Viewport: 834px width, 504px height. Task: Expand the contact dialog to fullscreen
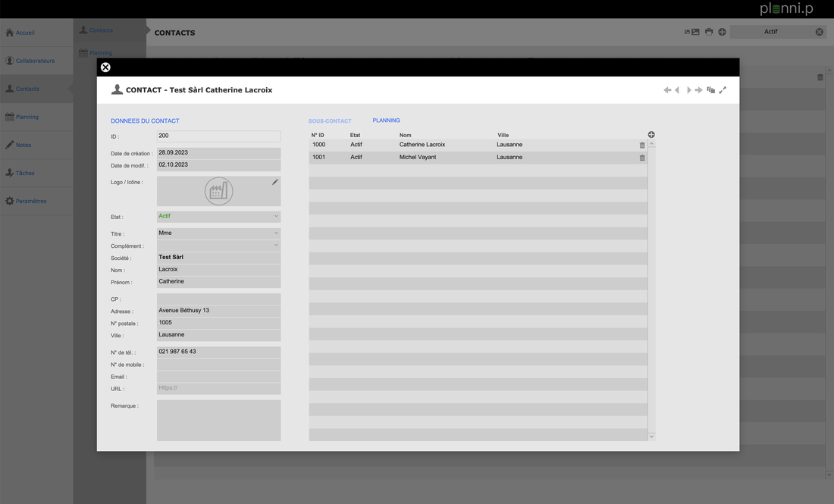(723, 90)
